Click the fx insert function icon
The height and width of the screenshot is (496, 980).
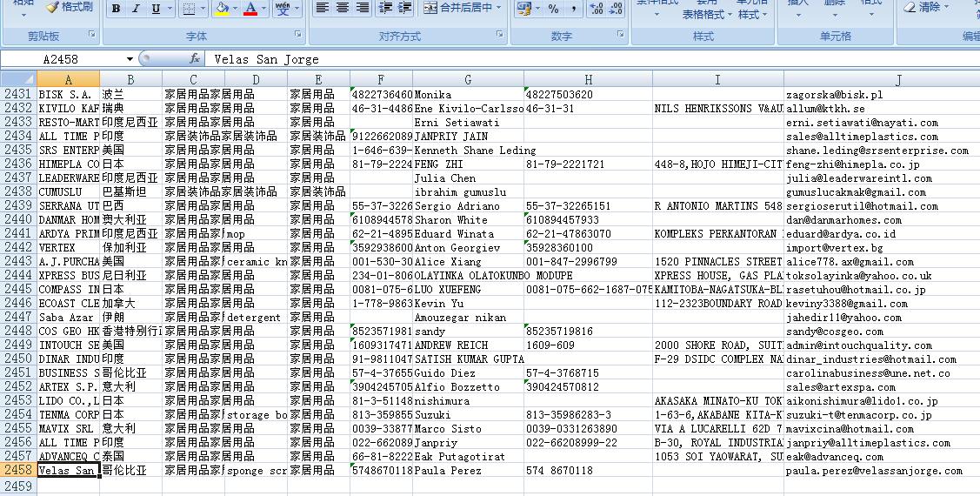click(x=195, y=59)
